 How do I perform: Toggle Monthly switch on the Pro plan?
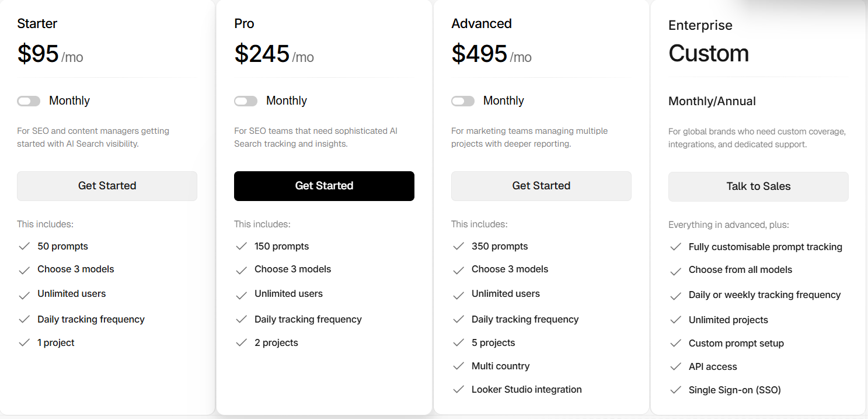coord(246,101)
